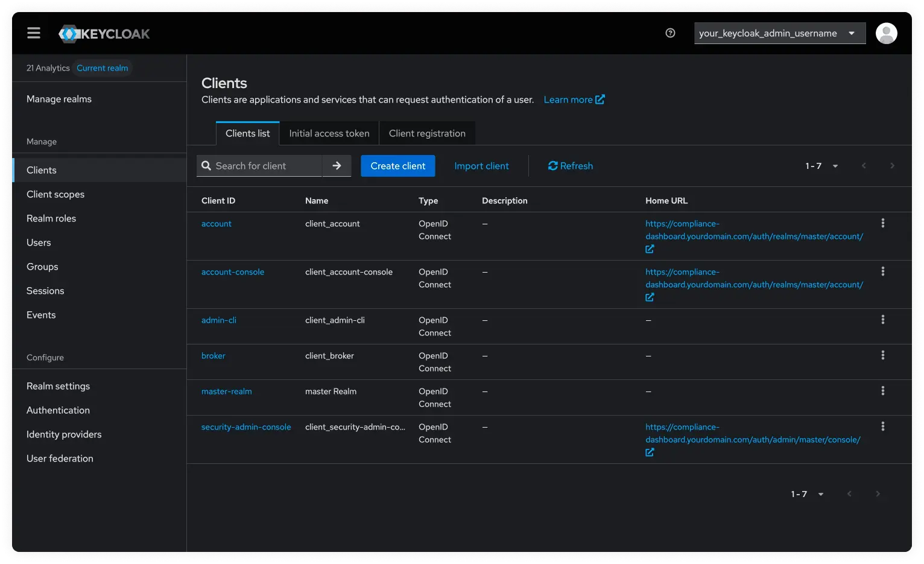The image size is (924, 564).
Task: Switch to the Client registration tab
Action: click(427, 133)
